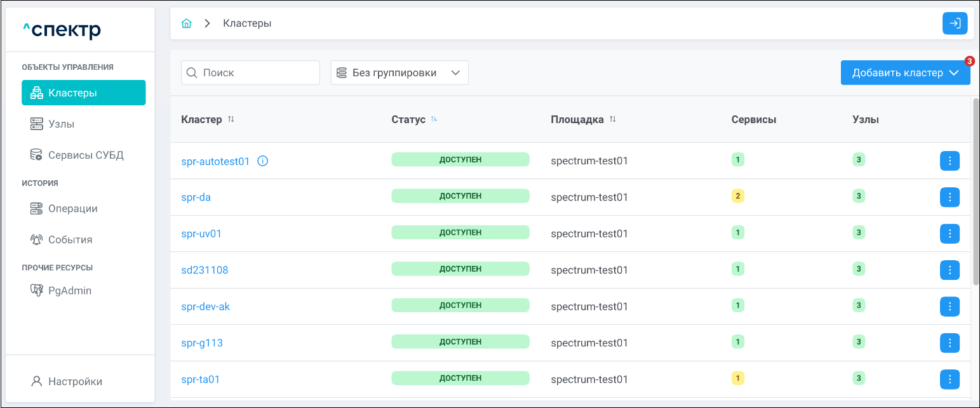The width and height of the screenshot is (980, 408).
Task: Open three-dot actions for spr-g113
Action: (x=950, y=343)
